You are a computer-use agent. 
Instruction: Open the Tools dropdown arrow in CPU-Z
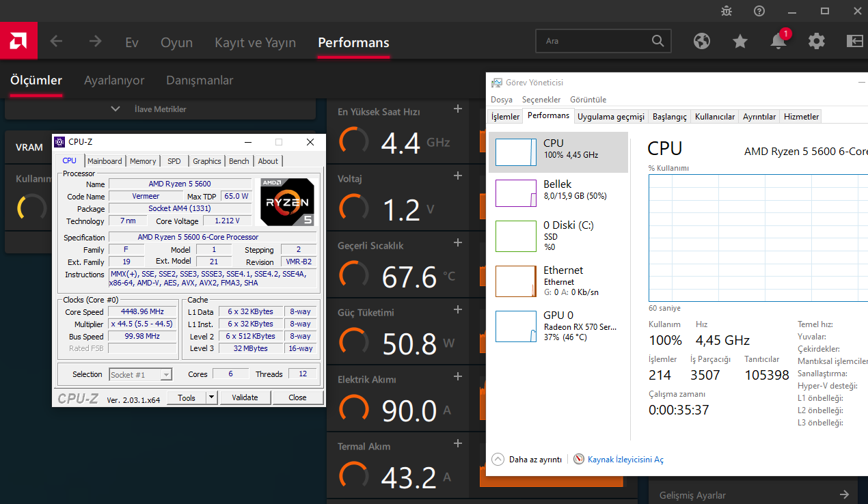pyautogui.click(x=211, y=397)
